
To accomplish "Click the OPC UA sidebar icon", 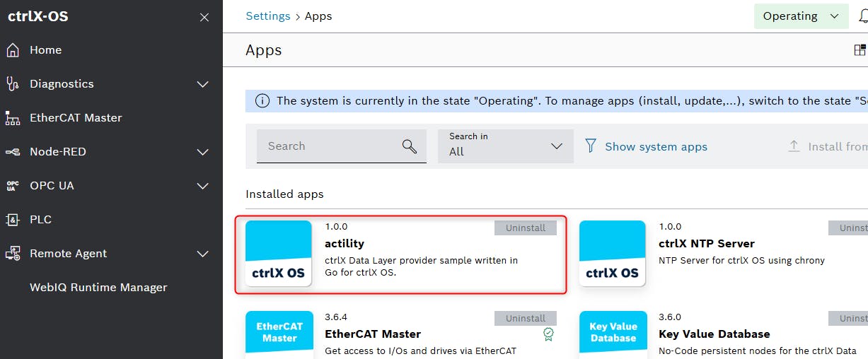I will click(13, 186).
